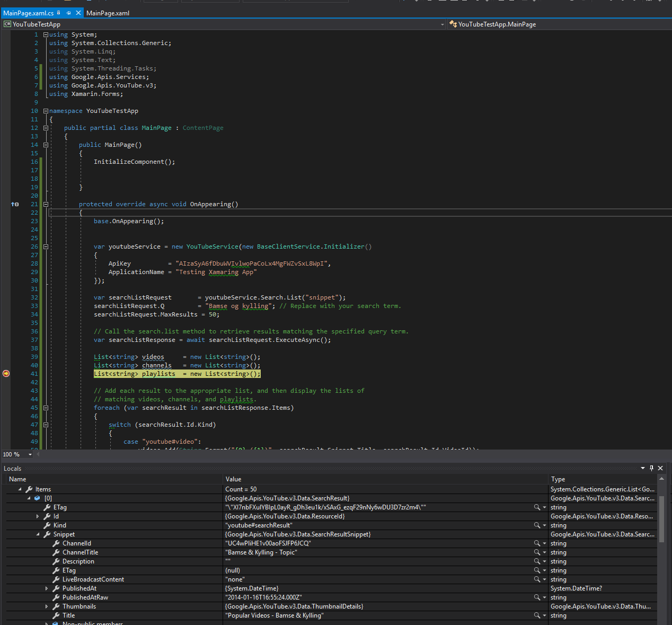This screenshot has height=625, width=672.
Task: Close the Locals panel
Action: 660,468
